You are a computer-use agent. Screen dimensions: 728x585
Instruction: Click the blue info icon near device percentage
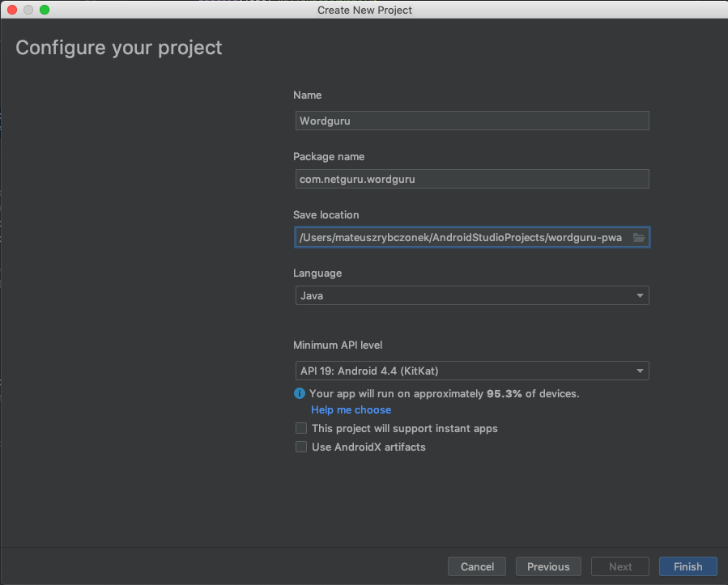click(300, 393)
